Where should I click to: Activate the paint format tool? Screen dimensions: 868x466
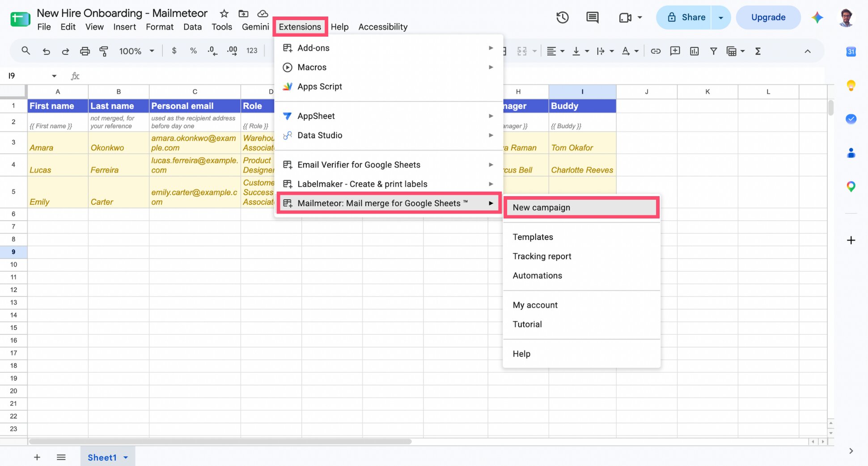coord(104,51)
